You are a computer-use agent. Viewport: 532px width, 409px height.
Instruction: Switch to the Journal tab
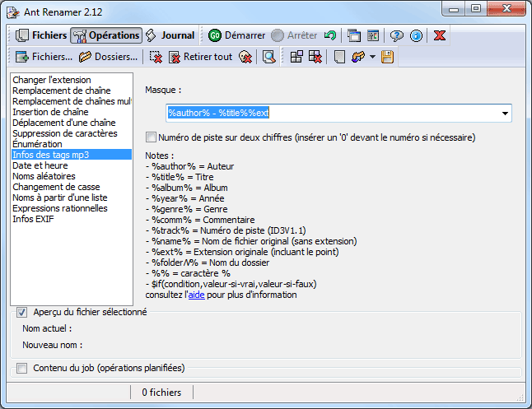coord(170,35)
